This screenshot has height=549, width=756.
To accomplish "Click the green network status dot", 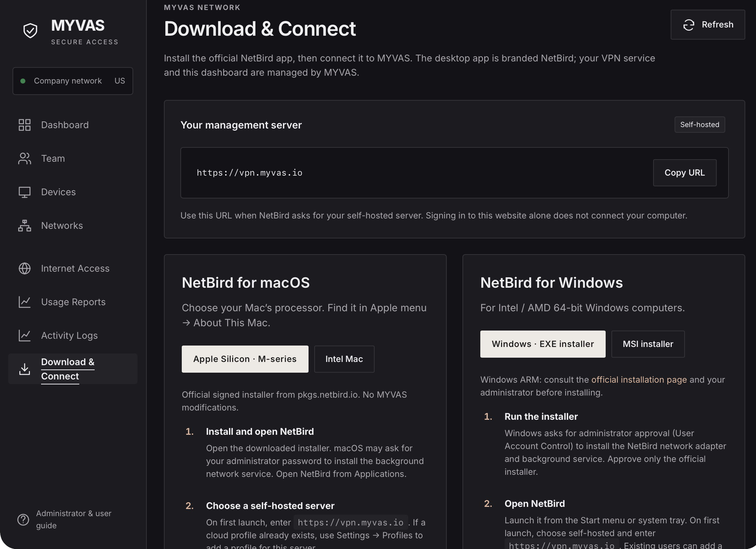I will tap(23, 81).
